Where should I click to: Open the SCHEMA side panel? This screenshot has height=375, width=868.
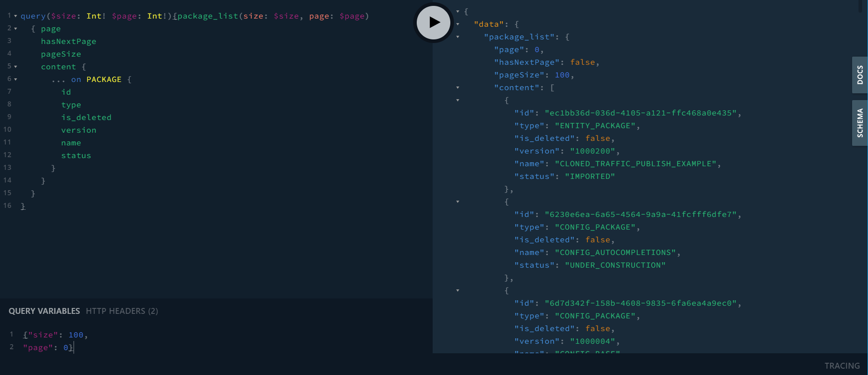coord(859,123)
